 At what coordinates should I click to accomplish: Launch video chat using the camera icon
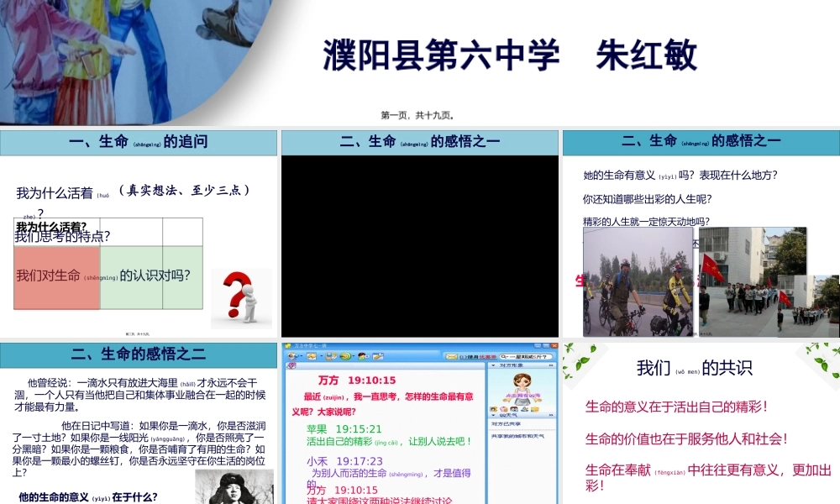pyautogui.click(x=361, y=356)
